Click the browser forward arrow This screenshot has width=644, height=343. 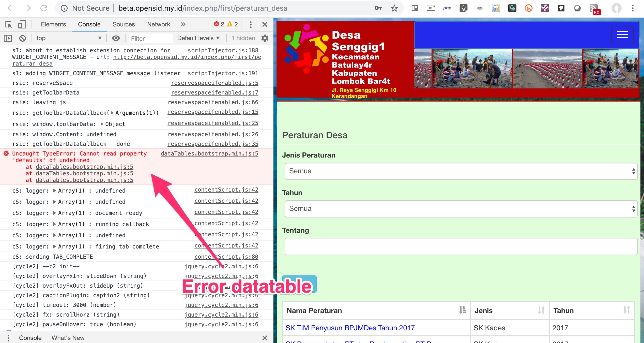(27, 8)
